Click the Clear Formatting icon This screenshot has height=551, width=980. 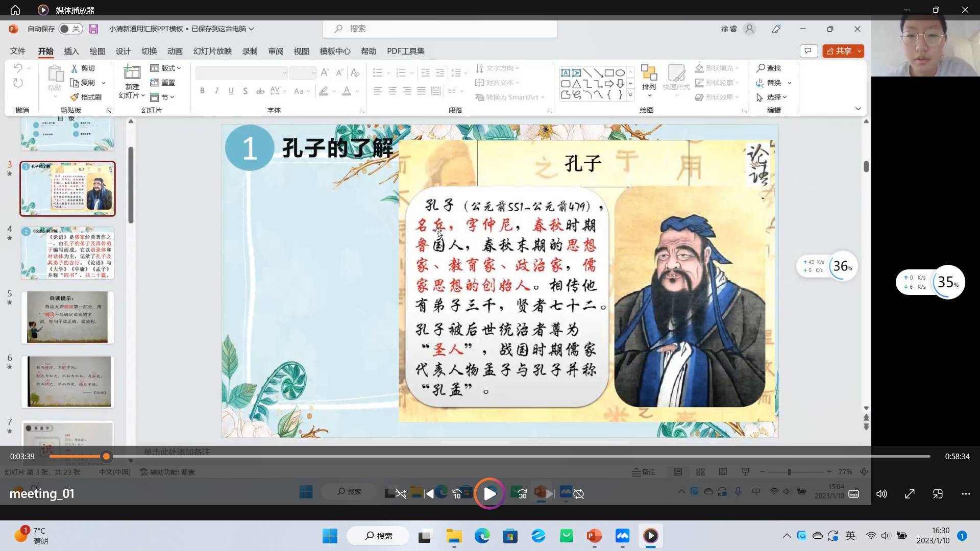click(355, 72)
